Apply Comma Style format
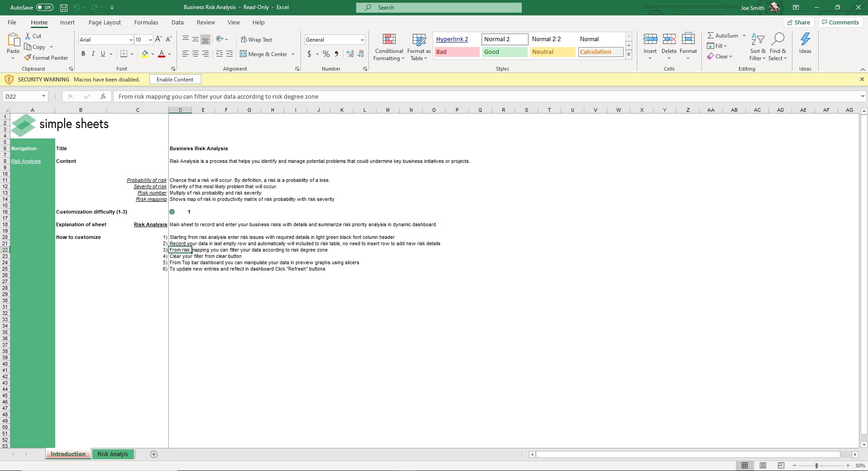 [336, 54]
